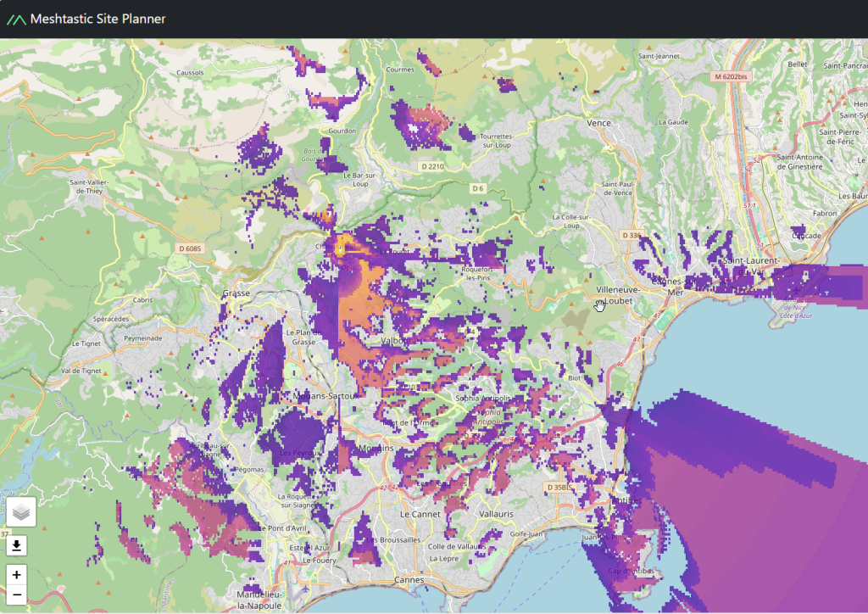This screenshot has width=868, height=614.
Task: Click the Gourdon village label
Action: [x=342, y=131]
